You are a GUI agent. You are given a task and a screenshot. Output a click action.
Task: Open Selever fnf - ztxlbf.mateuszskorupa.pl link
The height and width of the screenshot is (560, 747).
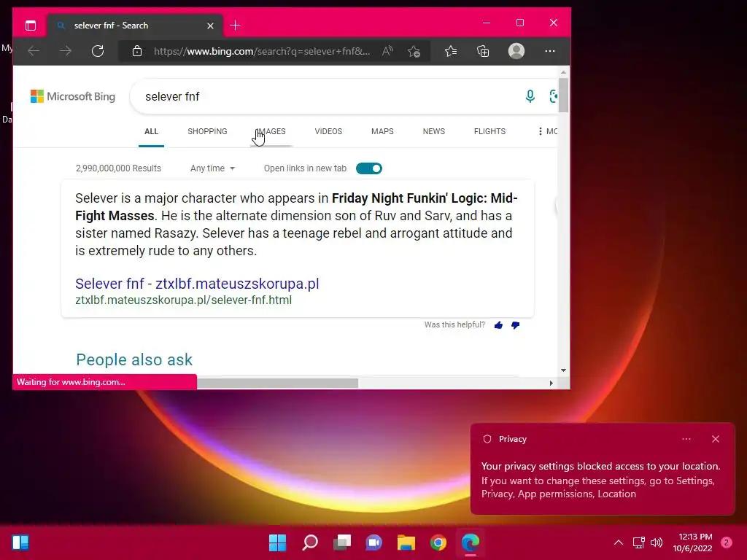coord(197,284)
